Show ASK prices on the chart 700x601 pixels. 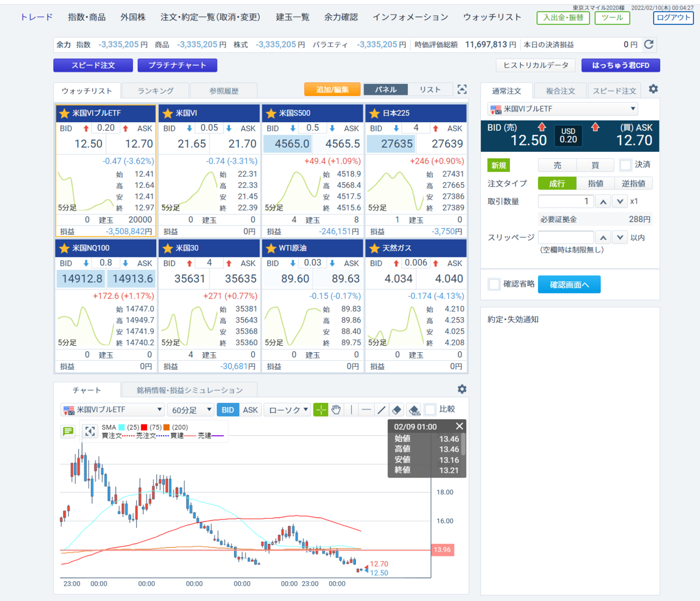(250, 410)
